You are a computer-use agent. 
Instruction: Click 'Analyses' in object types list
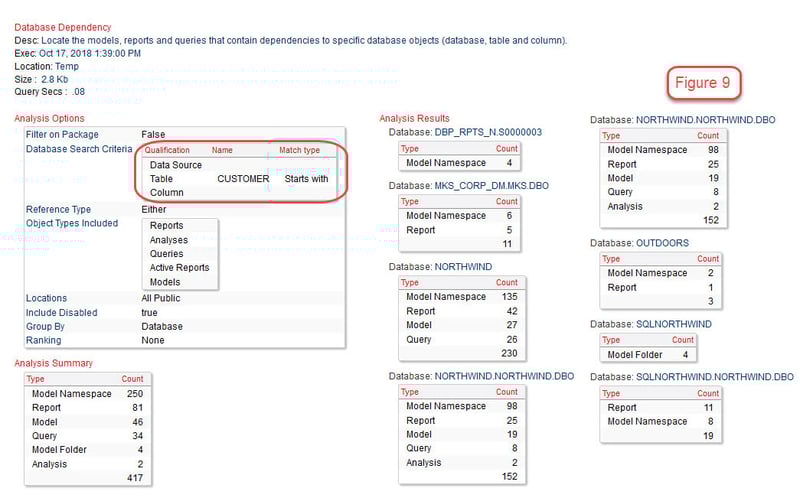(x=168, y=240)
